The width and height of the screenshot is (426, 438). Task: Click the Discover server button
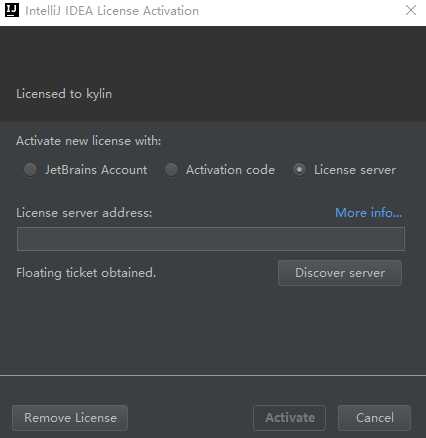point(340,273)
